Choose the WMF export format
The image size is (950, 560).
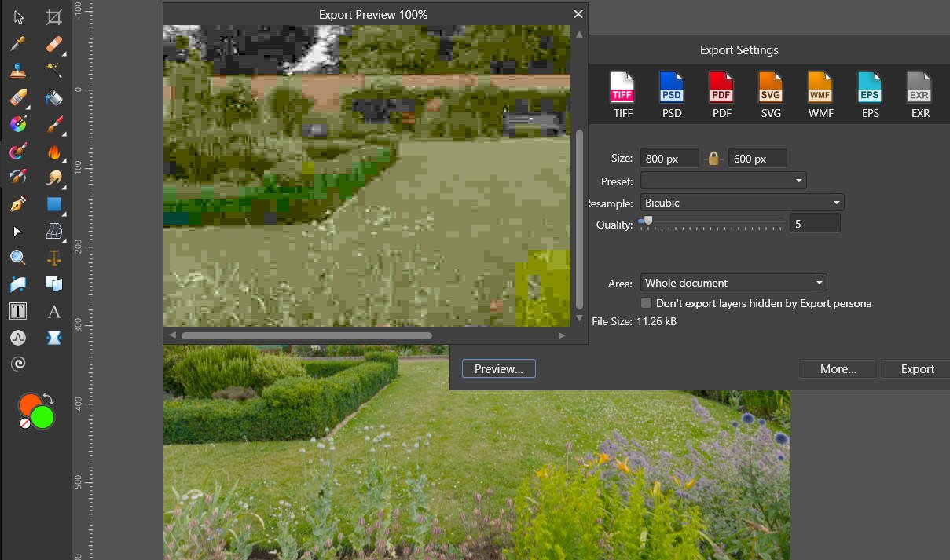[820, 94]
